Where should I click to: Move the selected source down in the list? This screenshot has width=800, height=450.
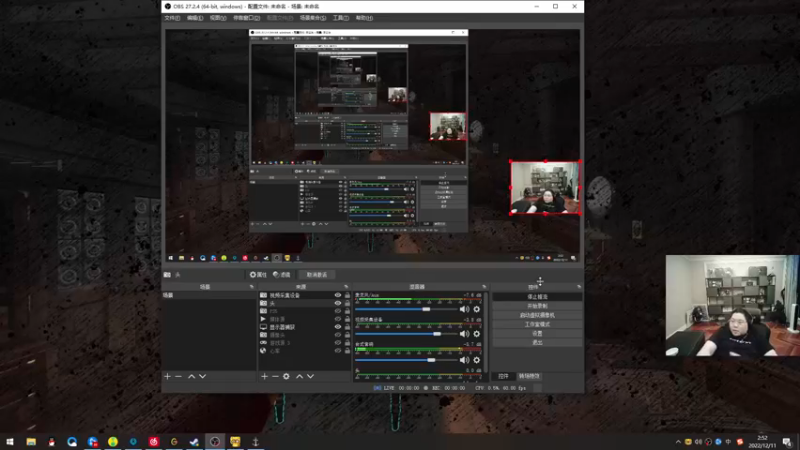pos(310,377)
